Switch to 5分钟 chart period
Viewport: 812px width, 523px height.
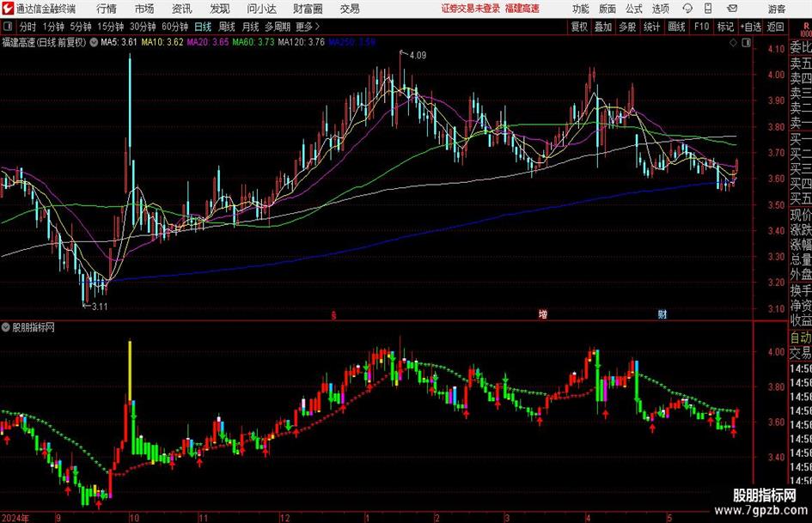(x=80, y=27)
